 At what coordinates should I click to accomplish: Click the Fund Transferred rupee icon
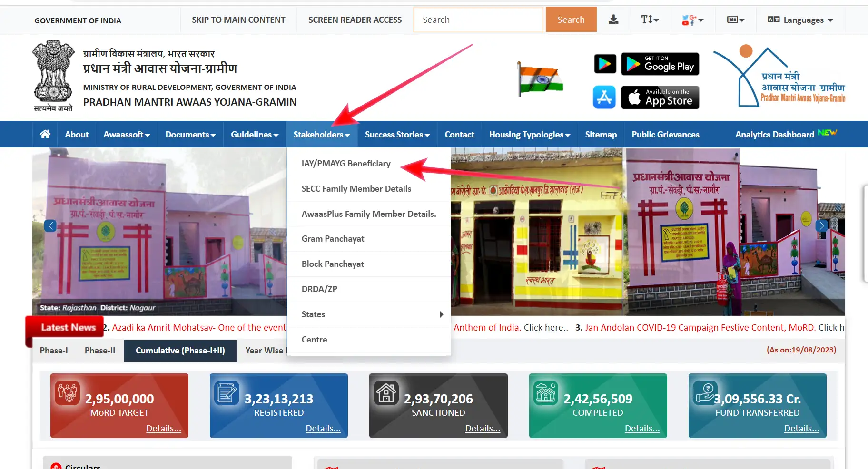(x=705, y=392)
